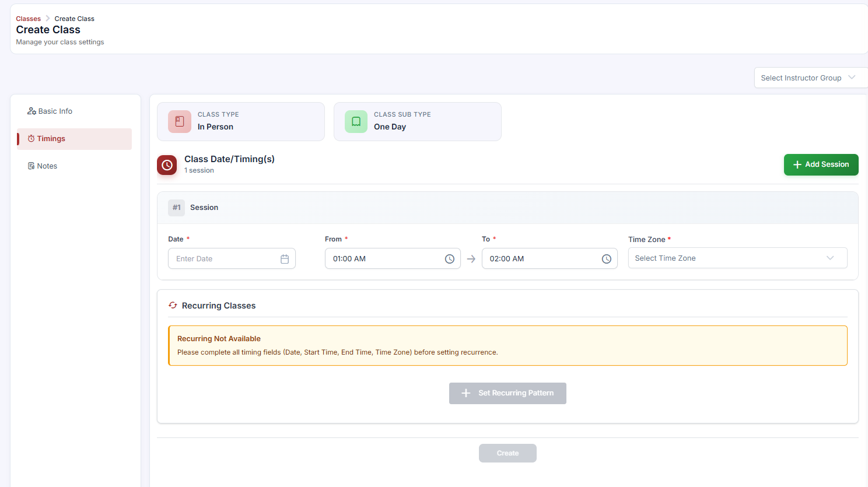868x487 pixels.
Task: Add a new session with Add Session
Action: 821,164
